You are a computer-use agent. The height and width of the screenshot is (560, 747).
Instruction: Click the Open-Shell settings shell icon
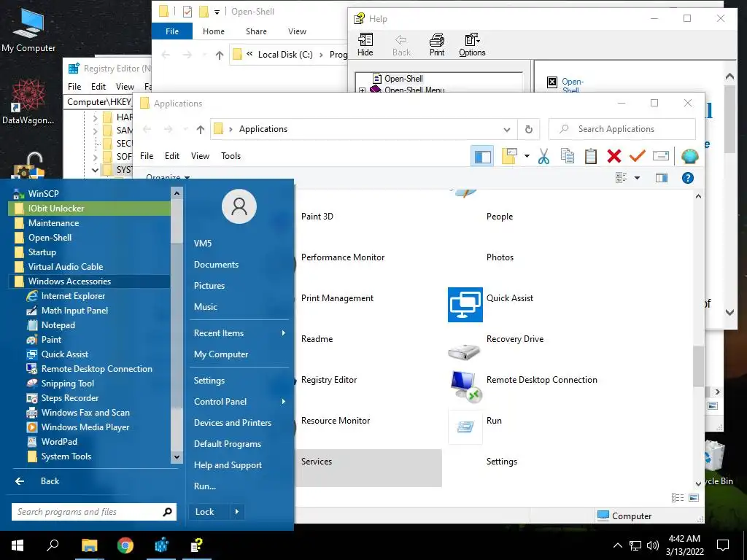point(689,156)
